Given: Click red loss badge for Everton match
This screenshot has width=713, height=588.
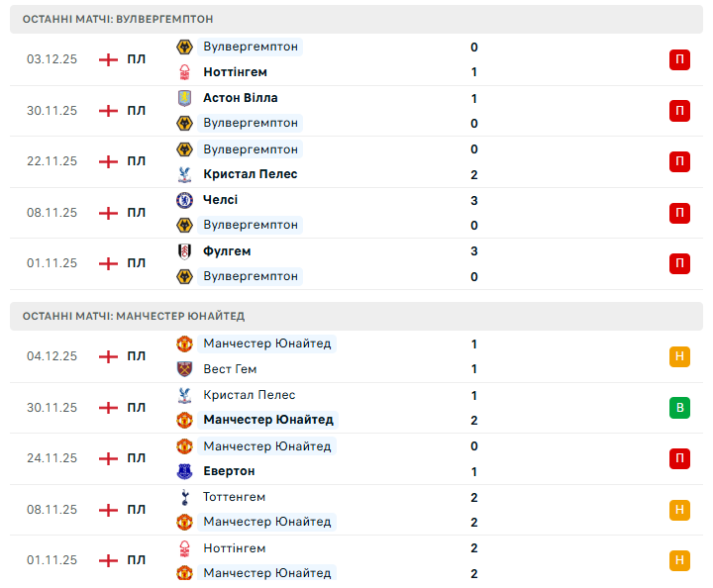Looking at the screenshot, I should click(x=679, y=458).
